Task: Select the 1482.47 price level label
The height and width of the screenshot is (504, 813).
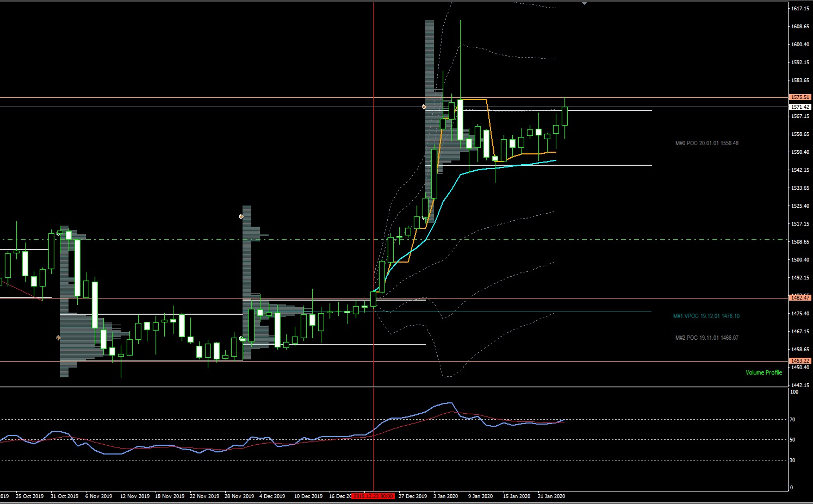Action: coord(800,298)
